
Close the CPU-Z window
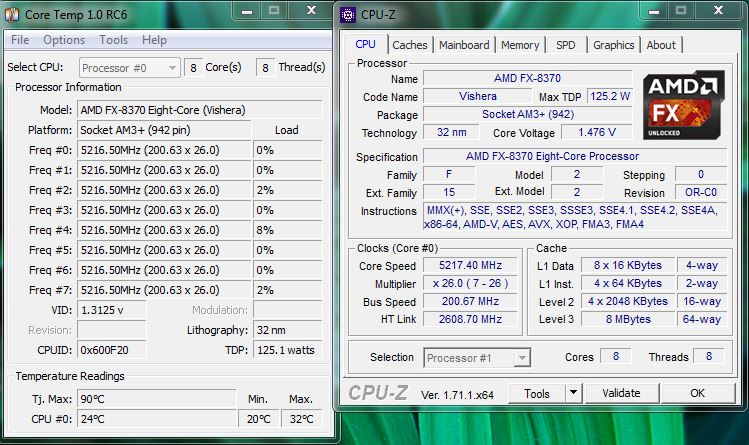(718, 11)
